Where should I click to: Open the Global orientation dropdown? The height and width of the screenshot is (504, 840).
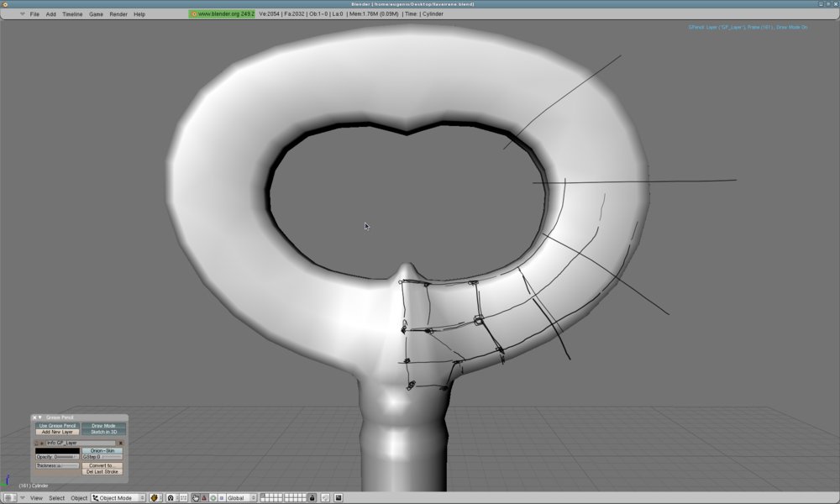click(242, 497)
